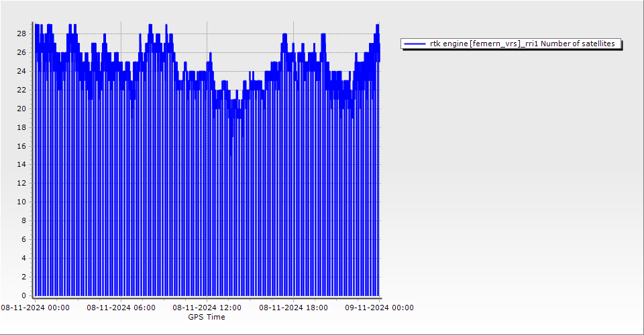Screen dimensions: 644x335
Task: Select the y-axis value 20
Action: [21, 109]
